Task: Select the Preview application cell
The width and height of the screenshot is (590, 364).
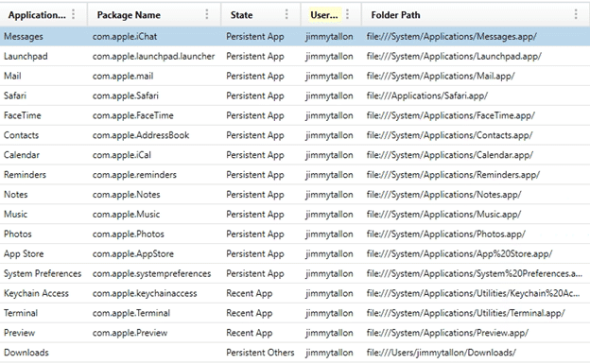Action: pos(19,333)
